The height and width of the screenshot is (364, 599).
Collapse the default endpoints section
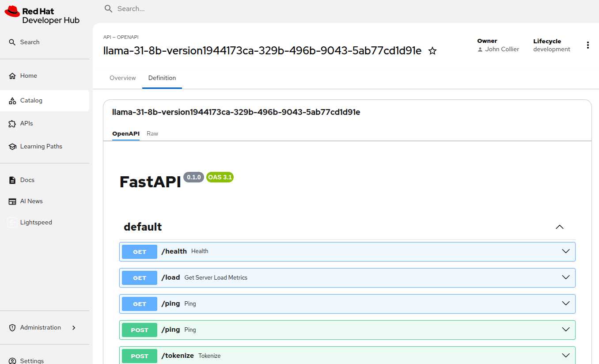tap(559, 227)
